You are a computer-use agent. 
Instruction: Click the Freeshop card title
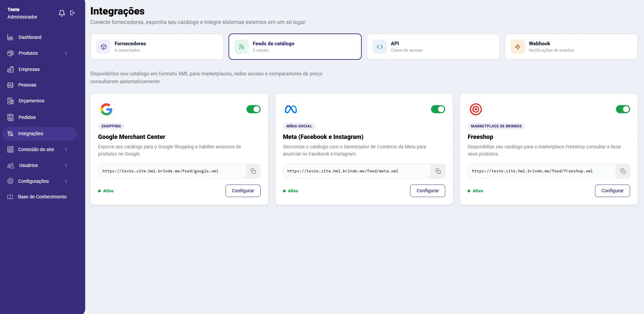pos(480,137)
